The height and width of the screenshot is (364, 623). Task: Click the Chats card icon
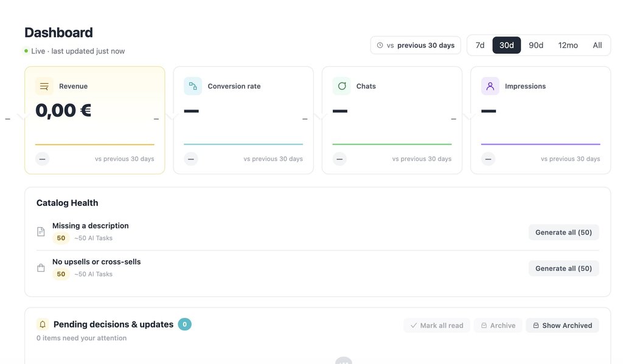coord(341,86)
